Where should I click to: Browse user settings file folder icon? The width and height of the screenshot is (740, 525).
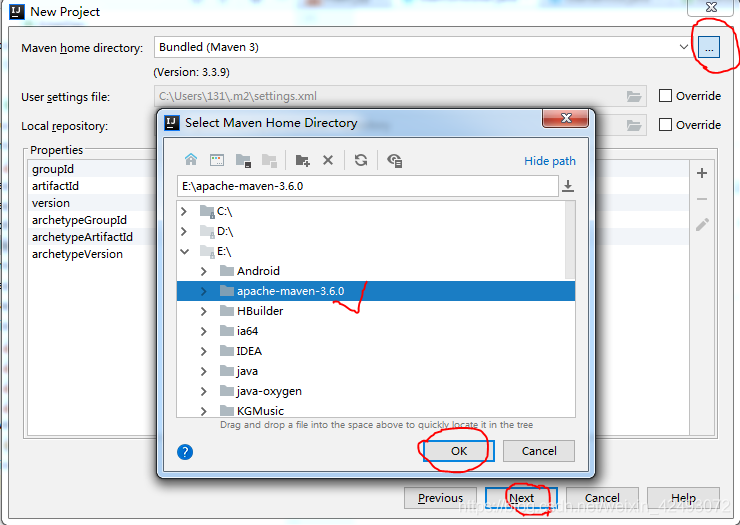633,96
